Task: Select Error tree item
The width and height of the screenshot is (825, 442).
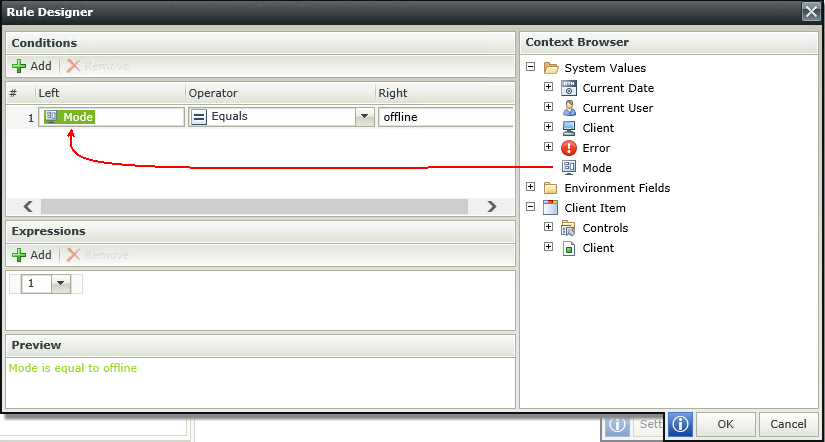Action: click(596, 148)
